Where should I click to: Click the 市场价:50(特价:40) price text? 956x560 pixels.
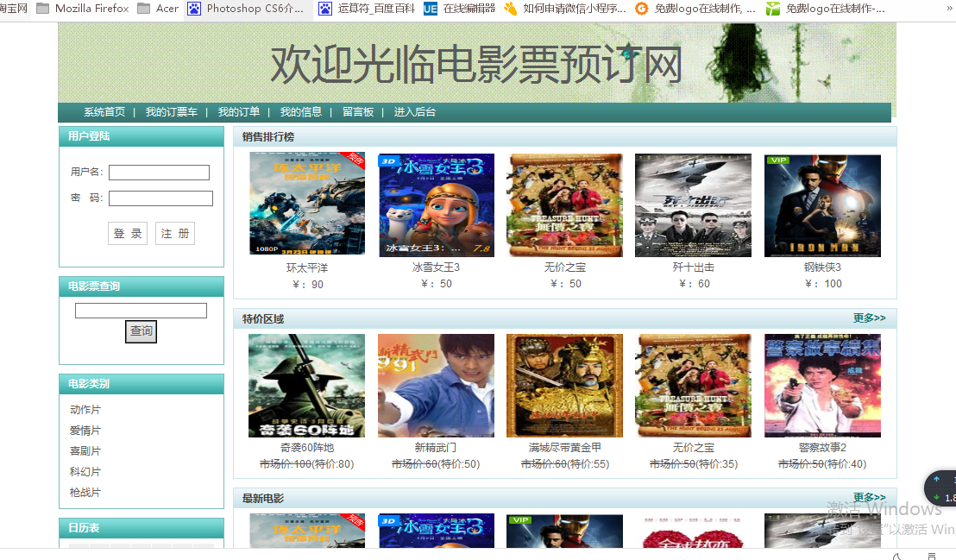[x=822, y=464]
